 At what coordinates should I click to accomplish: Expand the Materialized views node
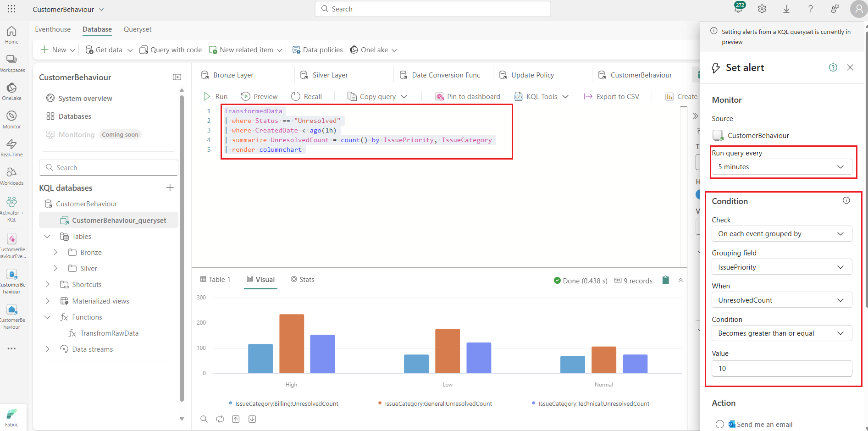[x=47, y=301]
